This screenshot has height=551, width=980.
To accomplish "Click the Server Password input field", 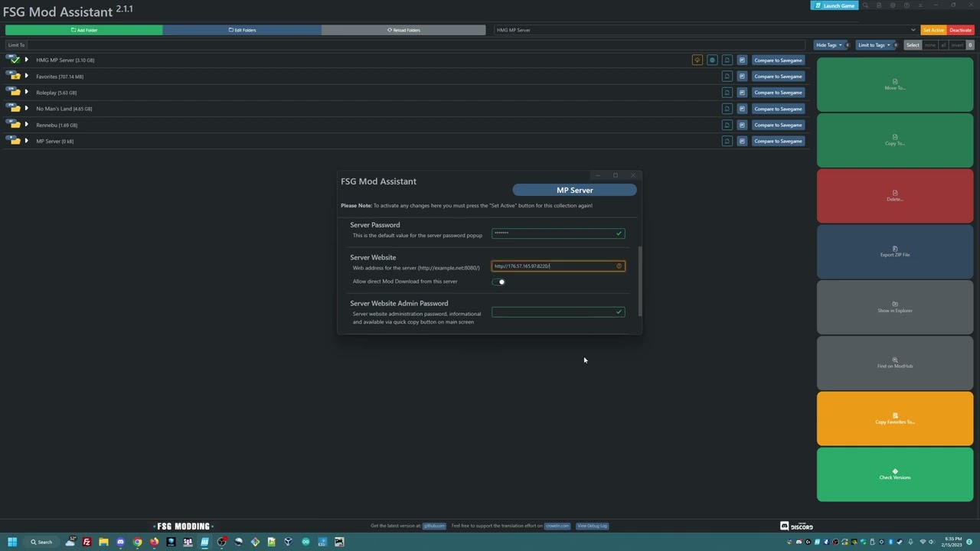I will click(558, 233).
